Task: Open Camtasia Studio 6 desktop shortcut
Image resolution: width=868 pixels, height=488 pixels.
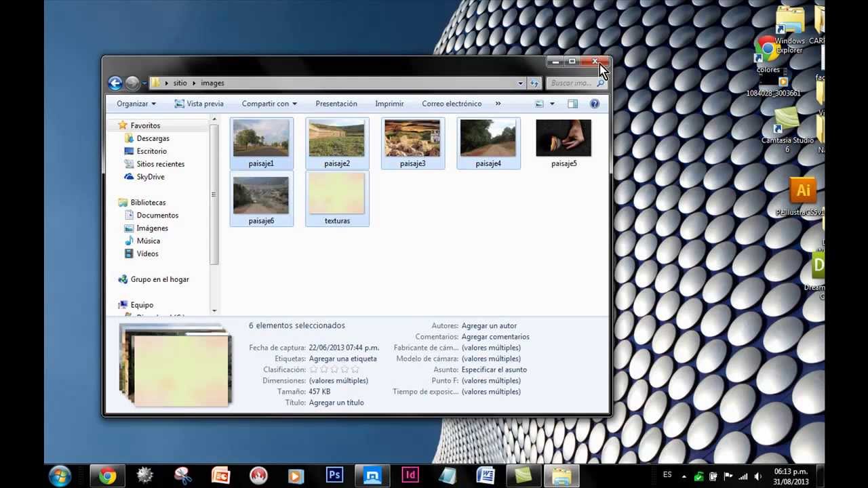Action: [x=787, y=129]
